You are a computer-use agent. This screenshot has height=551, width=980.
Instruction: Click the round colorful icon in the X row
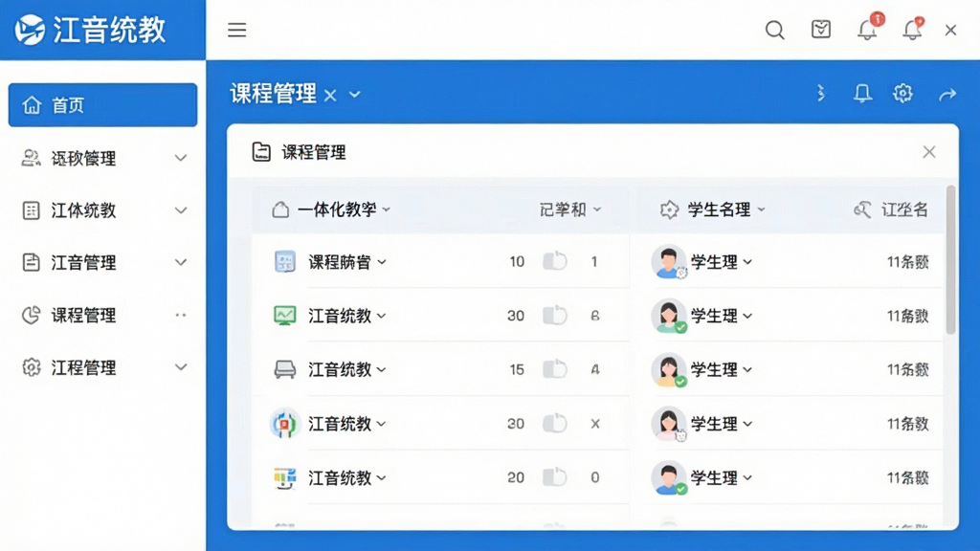[284, 424]
